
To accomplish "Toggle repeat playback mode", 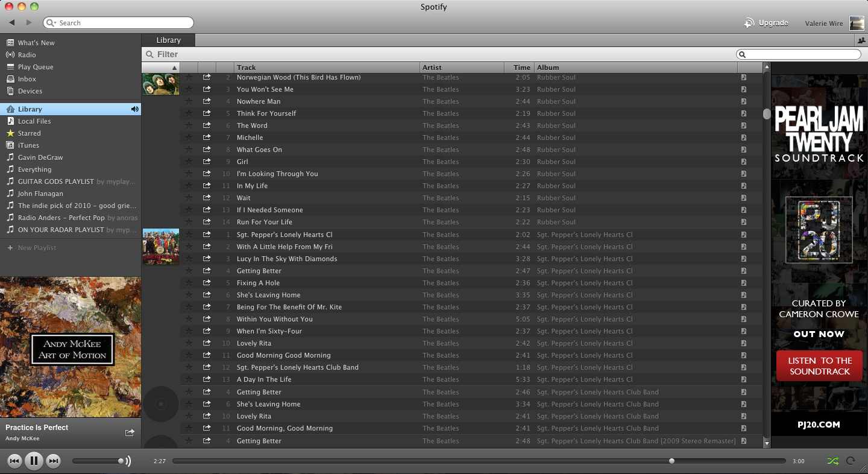I will click(x=851, y=461).
